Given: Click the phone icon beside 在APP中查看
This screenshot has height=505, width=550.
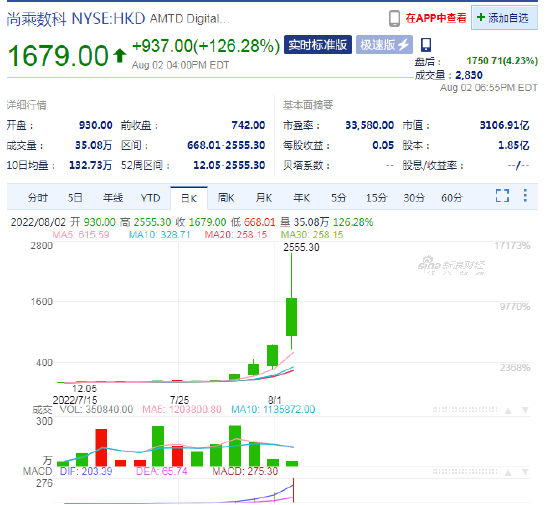Looking at the screenshot, I should 394,18.
